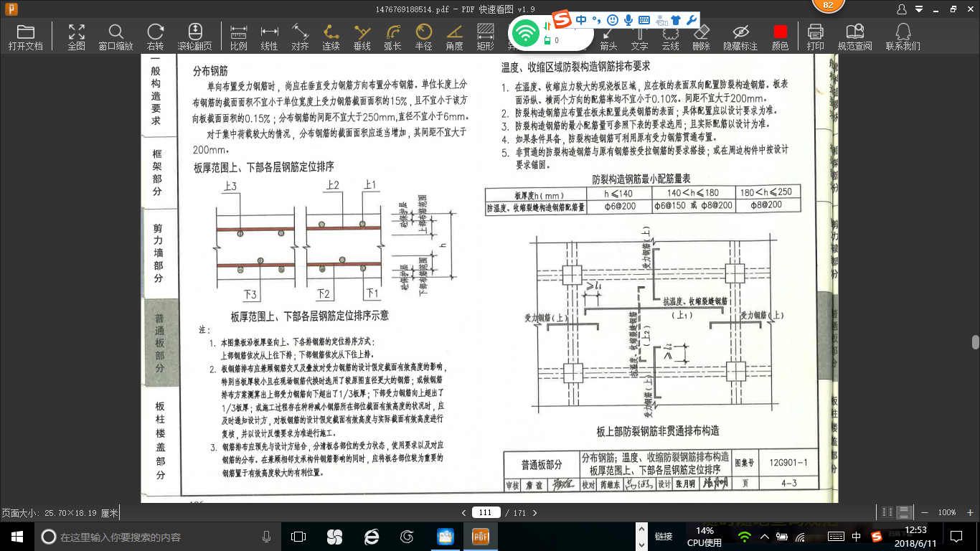
Task: Open the 比例 scale tool
Action: [x=239, y=37]
